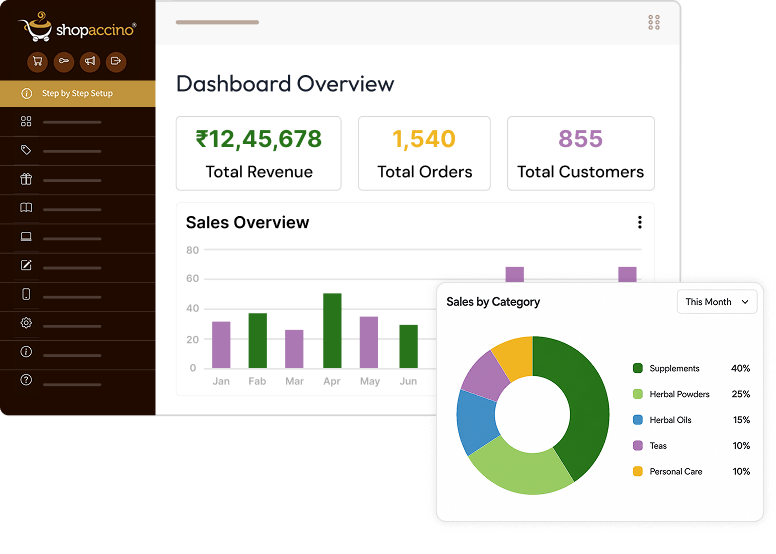The image size is (776, 554).
Task: Click the Personal Care legend swatch
Action: [638, 471]
